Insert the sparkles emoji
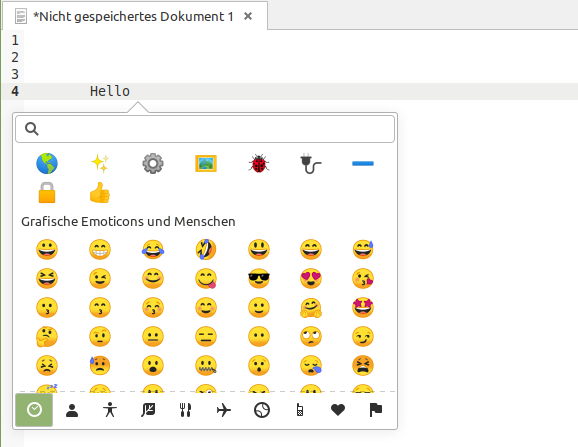The width and height of the screenshot is (578, 447). pyautogui.click(x=100, y=163)
